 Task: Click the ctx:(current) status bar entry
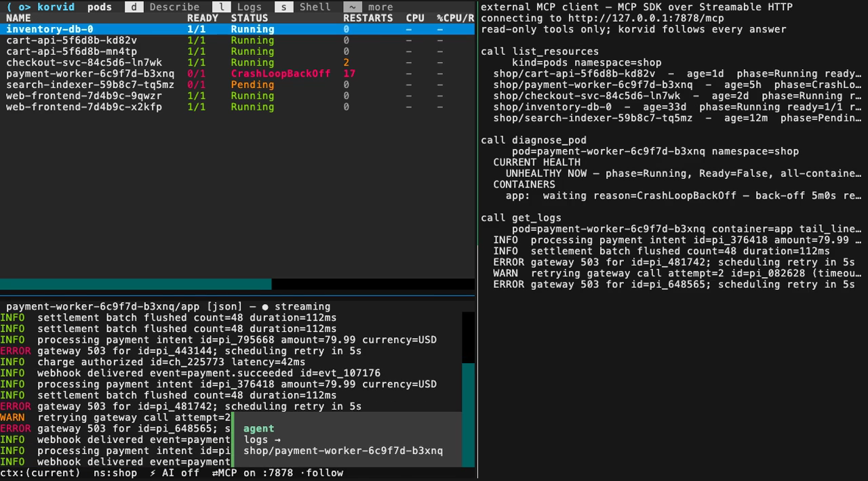pyautogui.click(x=41, y=473)
